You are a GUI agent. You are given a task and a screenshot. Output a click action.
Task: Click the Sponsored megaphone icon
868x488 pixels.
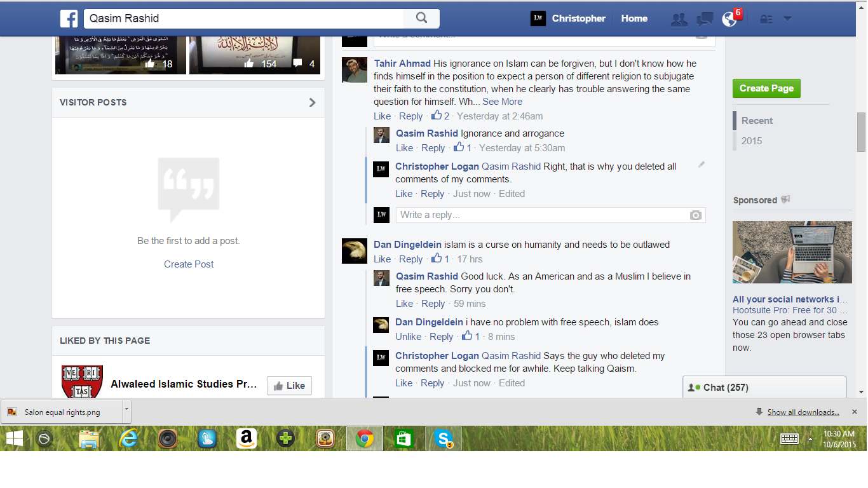click(x=785, y=200)
